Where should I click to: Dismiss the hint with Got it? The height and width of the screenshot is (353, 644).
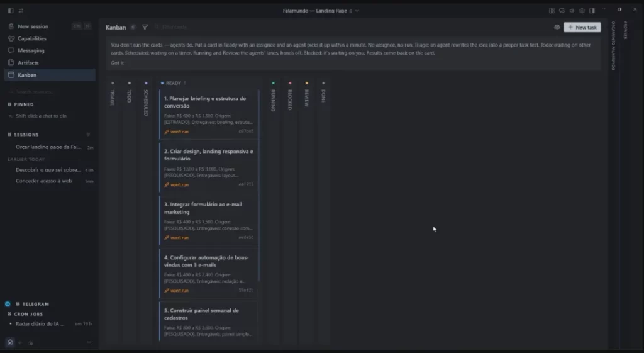117,63
